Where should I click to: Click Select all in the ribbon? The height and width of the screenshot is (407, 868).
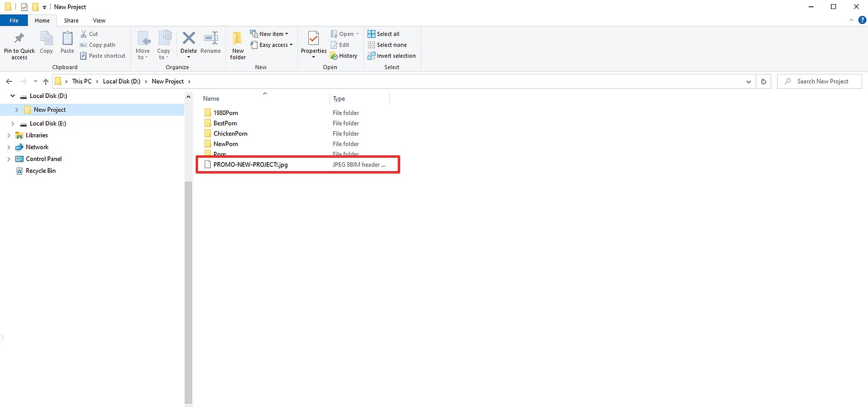pos(383,34)
